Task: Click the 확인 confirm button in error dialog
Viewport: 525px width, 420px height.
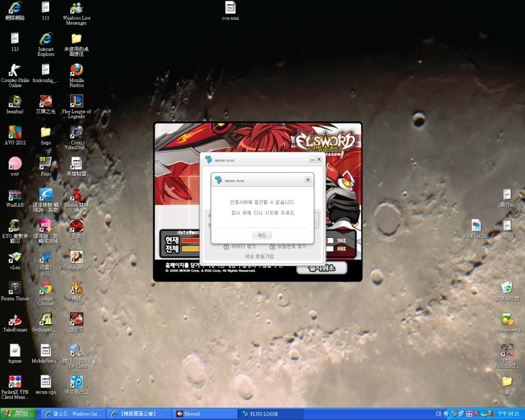Action: tap(262, 235)
